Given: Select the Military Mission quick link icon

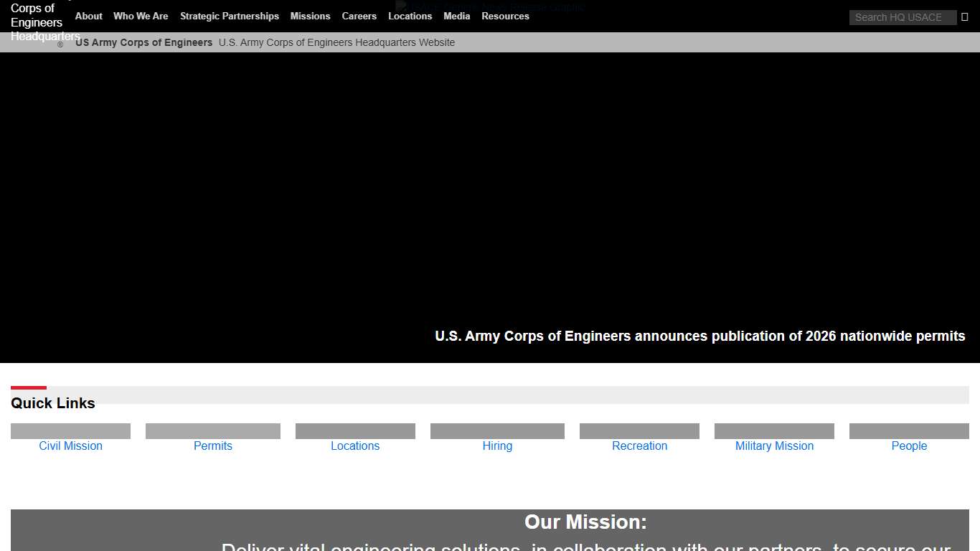Looking at the screenshot, I should click(774, 430).
